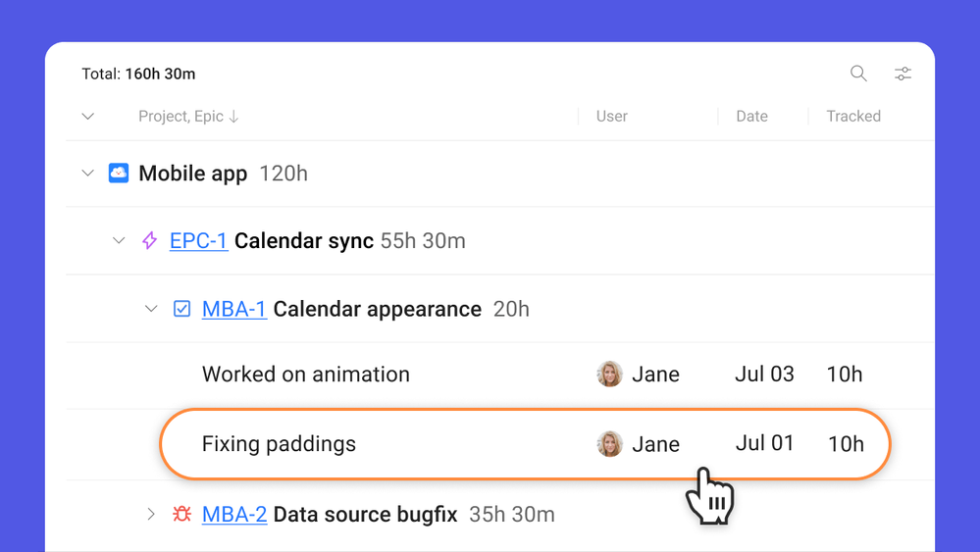
Task: Click the MBA-1 task checkbox icon
Action: pyautogui.click(x=181, y=309)
